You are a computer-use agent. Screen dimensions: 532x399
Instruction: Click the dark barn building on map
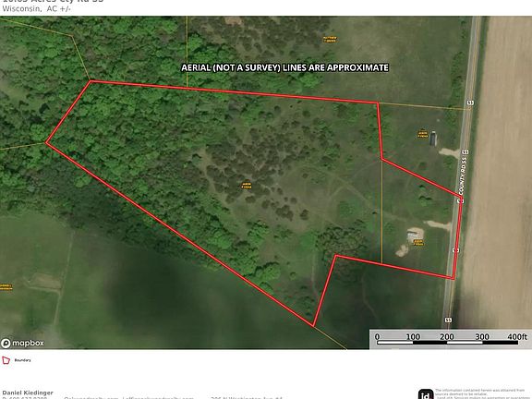(x=433, y=139)
